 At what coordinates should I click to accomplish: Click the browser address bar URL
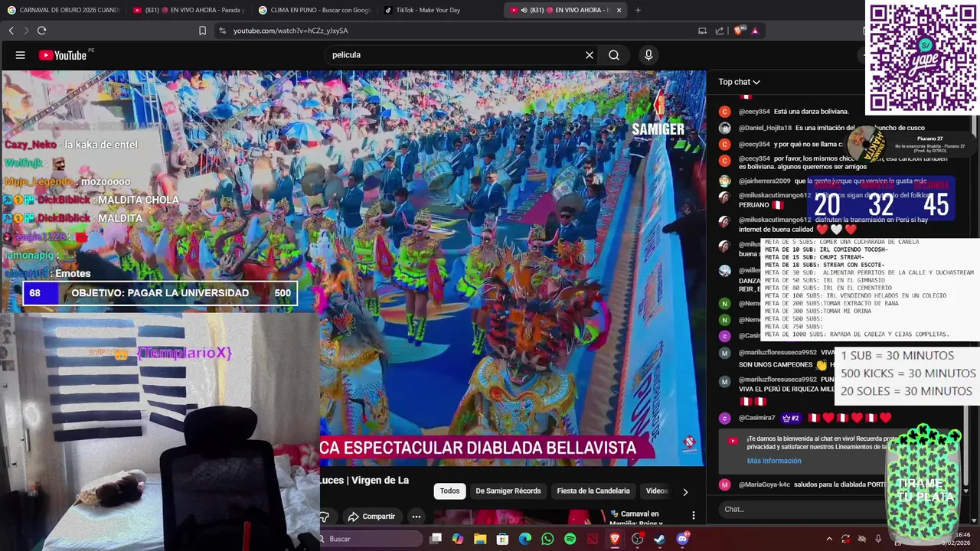click(x=290, y=31)
